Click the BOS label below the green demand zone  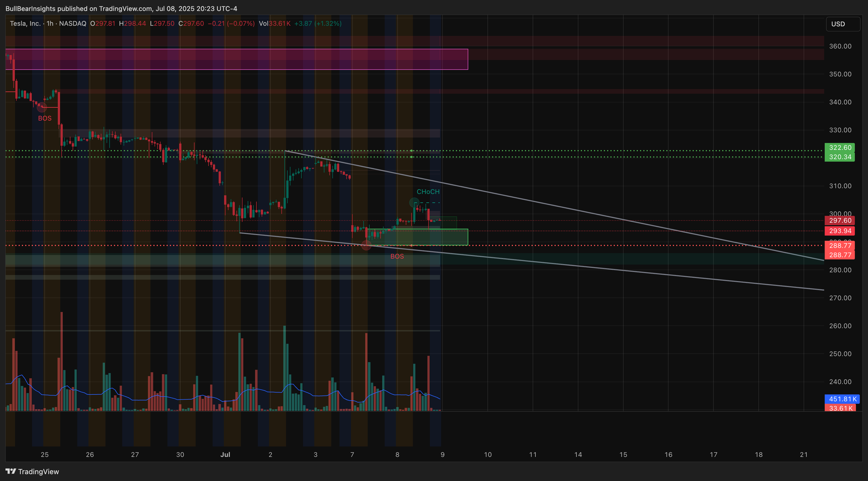coord(397,256)
